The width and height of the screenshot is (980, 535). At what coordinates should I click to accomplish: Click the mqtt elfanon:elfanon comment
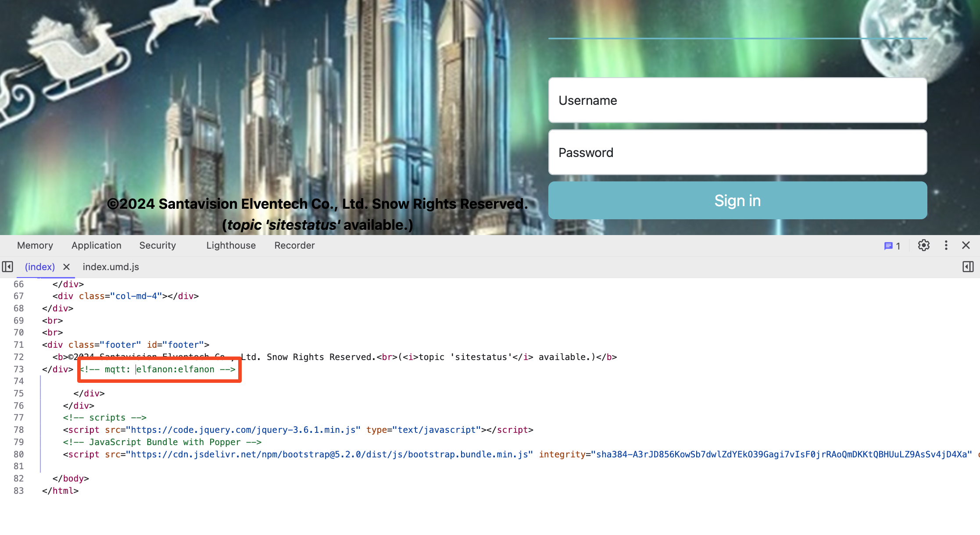coord(158,369)
